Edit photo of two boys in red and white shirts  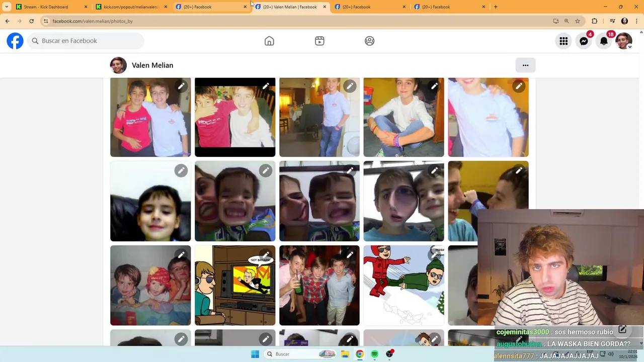point(181,86)
